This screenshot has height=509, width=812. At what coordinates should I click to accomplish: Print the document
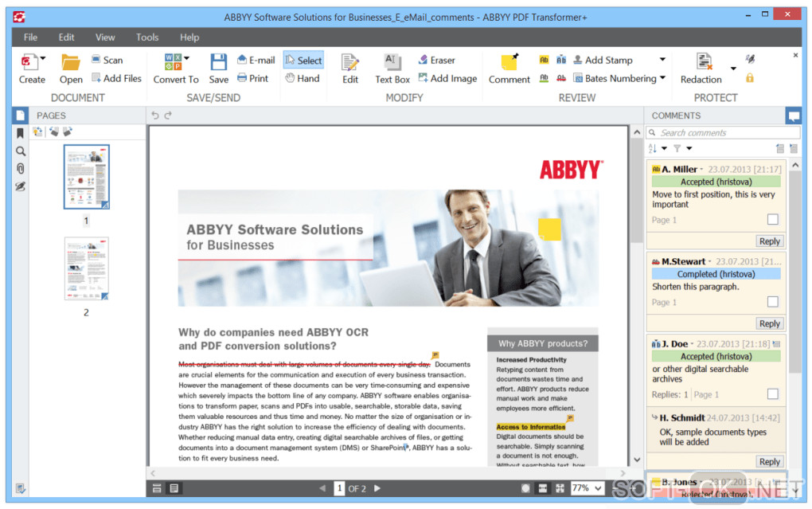[x=252, y=78]
